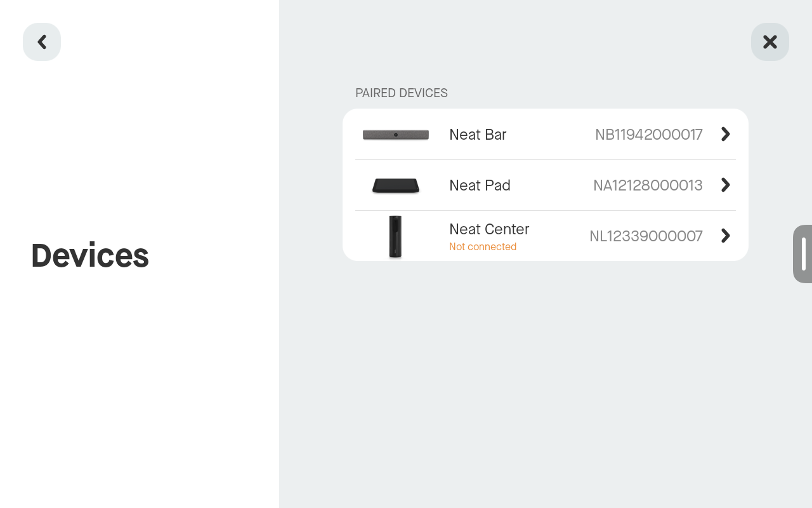Select the Neat Pad row label

click(x=480, y=185)
